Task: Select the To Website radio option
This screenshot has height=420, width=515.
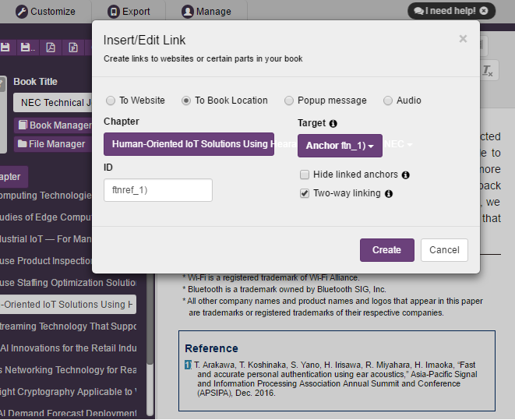Action: click(x=111, y=101)
